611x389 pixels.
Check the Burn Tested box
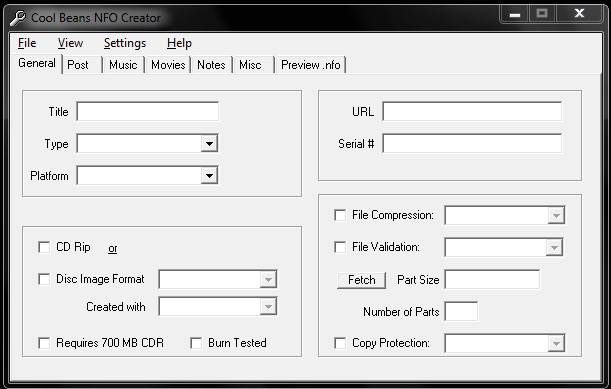[x=196, y=343]
